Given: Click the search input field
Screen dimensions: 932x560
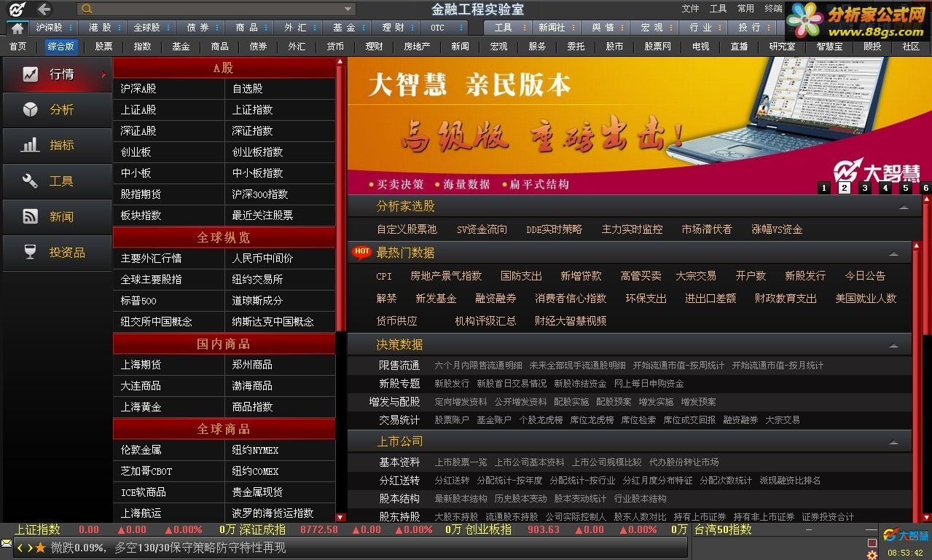Looking at the screenshot, I should point(217,9).
